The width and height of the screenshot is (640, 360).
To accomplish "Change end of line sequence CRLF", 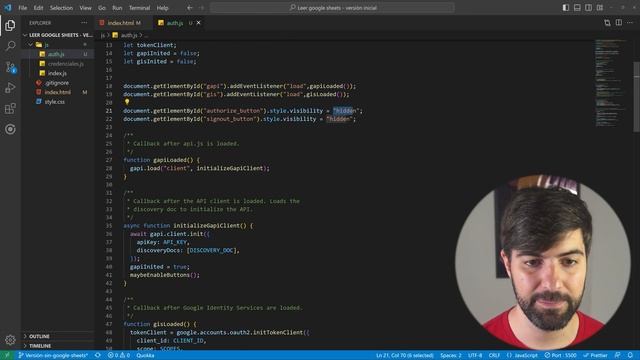I will [x=494, y=355].
